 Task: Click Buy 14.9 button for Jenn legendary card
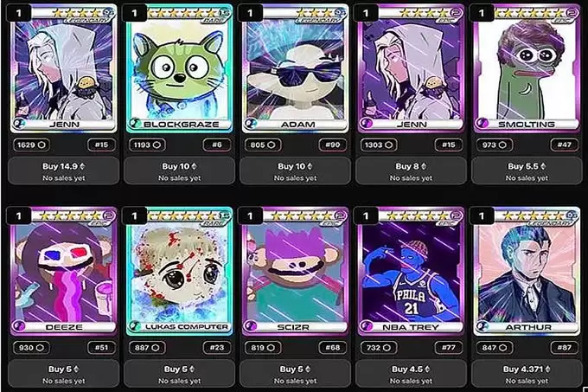pos(63,171)
